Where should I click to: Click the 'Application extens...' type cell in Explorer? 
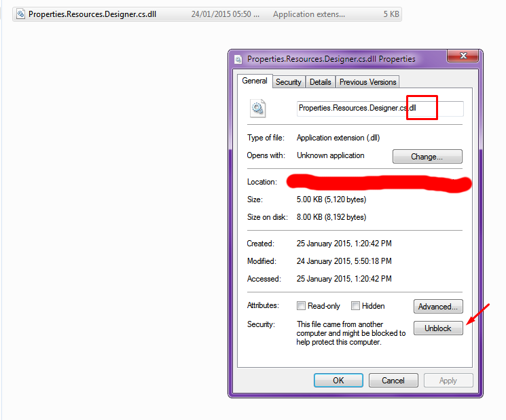coord(309,14)
